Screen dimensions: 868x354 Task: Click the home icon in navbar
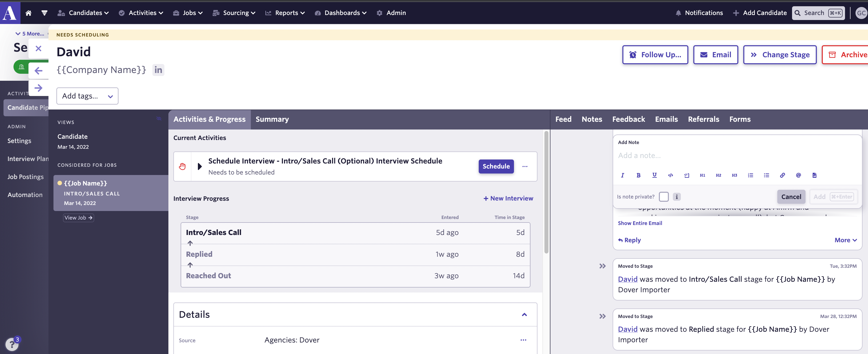(x=28, y=13)
